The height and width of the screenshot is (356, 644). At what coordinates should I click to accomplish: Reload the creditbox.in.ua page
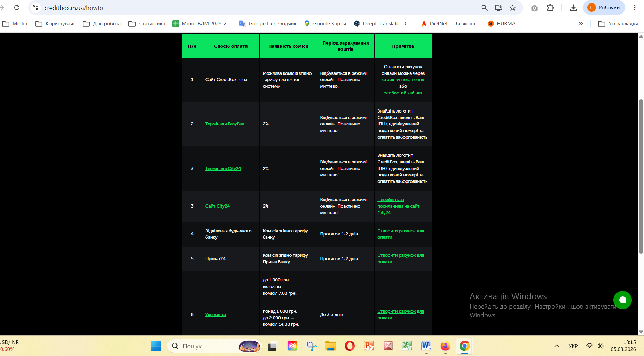[17, 8]
